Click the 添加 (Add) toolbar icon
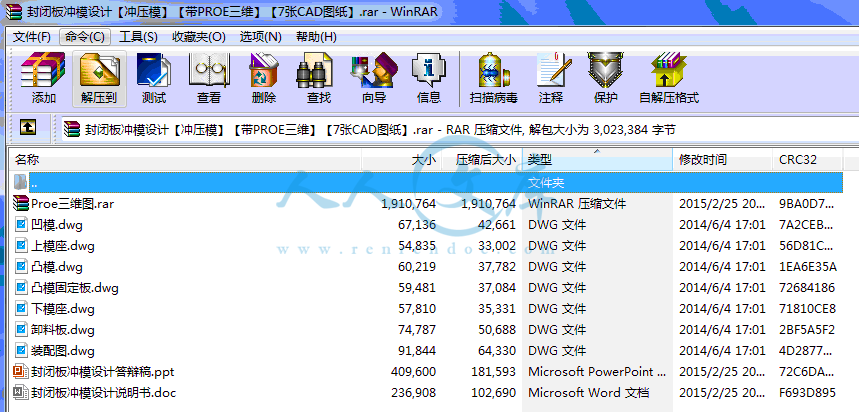This screenshot has width=859, height=412. pyautogui.click(x=43, y=70)
